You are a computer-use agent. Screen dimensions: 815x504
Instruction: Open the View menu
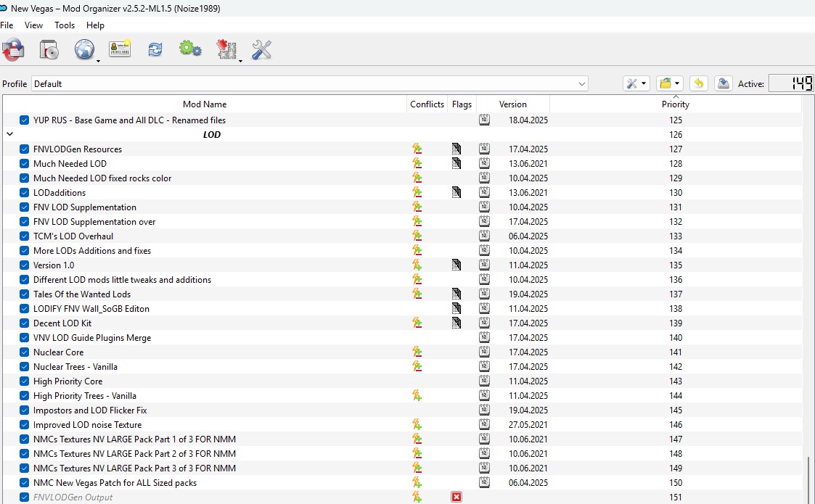tap(34, 25)
